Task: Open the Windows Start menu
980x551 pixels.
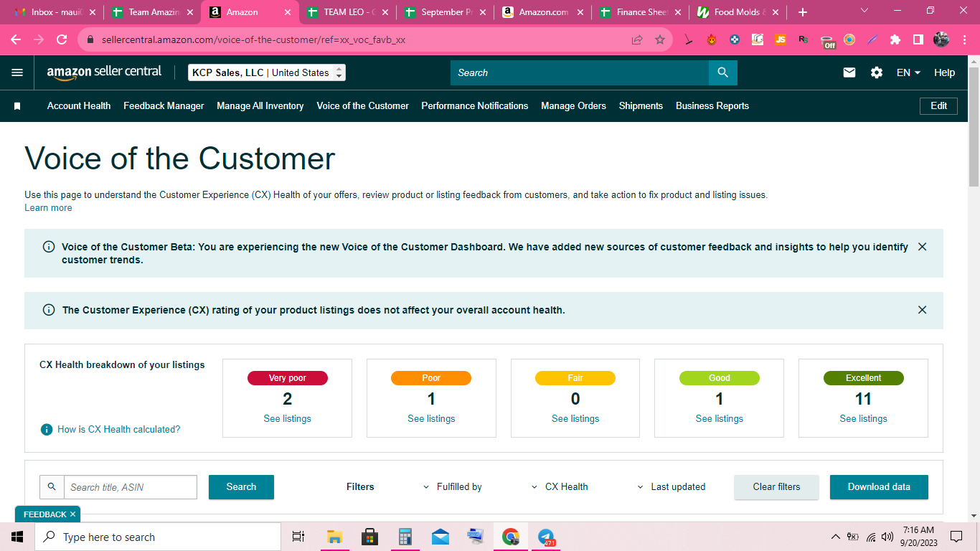Action: (17, 537)
